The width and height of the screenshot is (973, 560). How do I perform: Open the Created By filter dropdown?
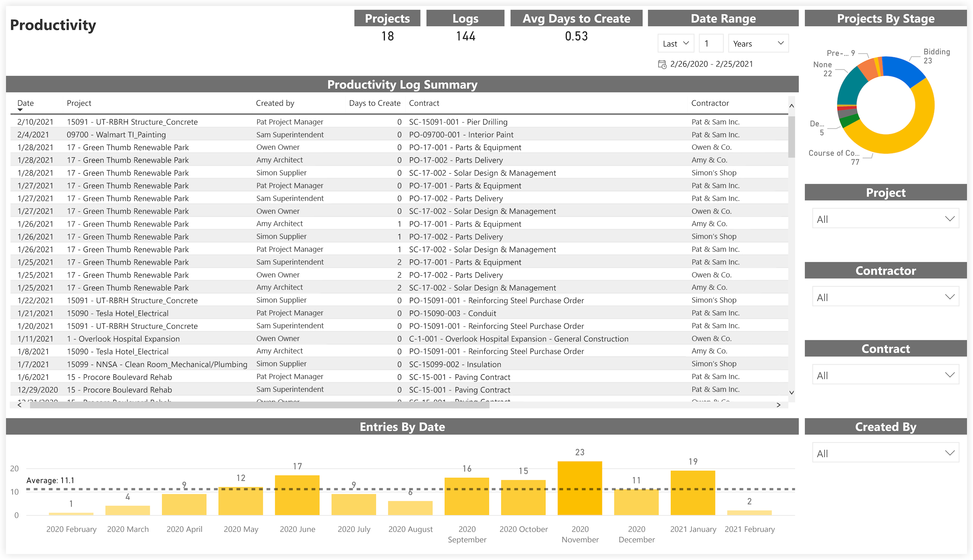tap(885, 452)
